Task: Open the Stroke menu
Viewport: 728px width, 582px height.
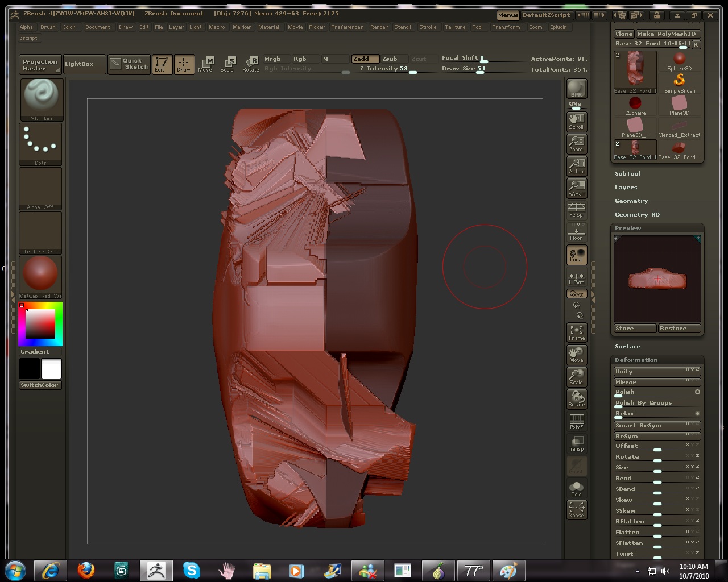Action: [x=428, y=27]
